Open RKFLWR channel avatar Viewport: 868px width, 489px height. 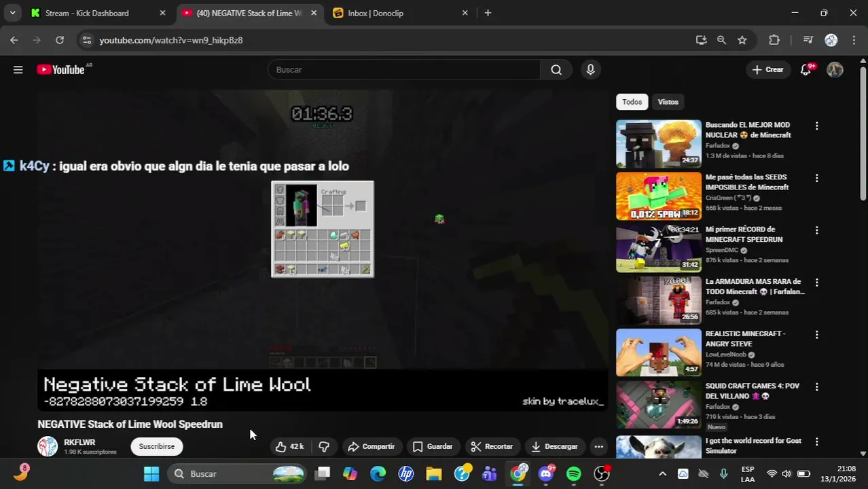(48, 446)
